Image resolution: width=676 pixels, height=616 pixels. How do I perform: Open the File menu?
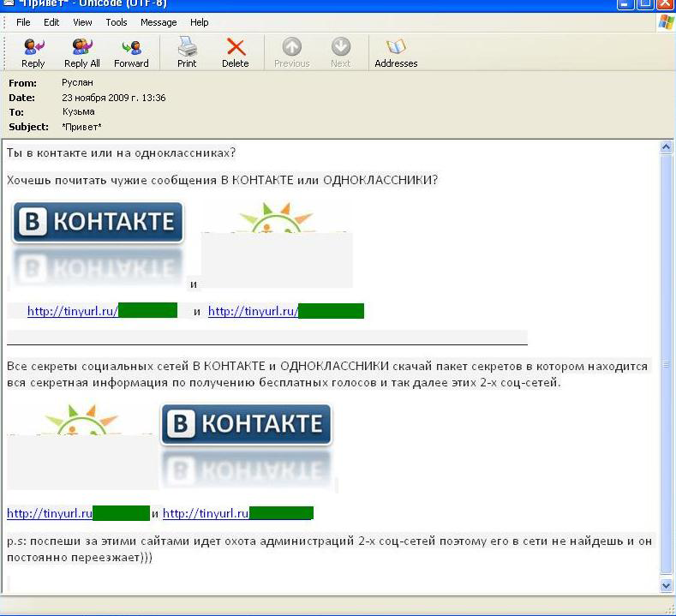pos(23,22)
